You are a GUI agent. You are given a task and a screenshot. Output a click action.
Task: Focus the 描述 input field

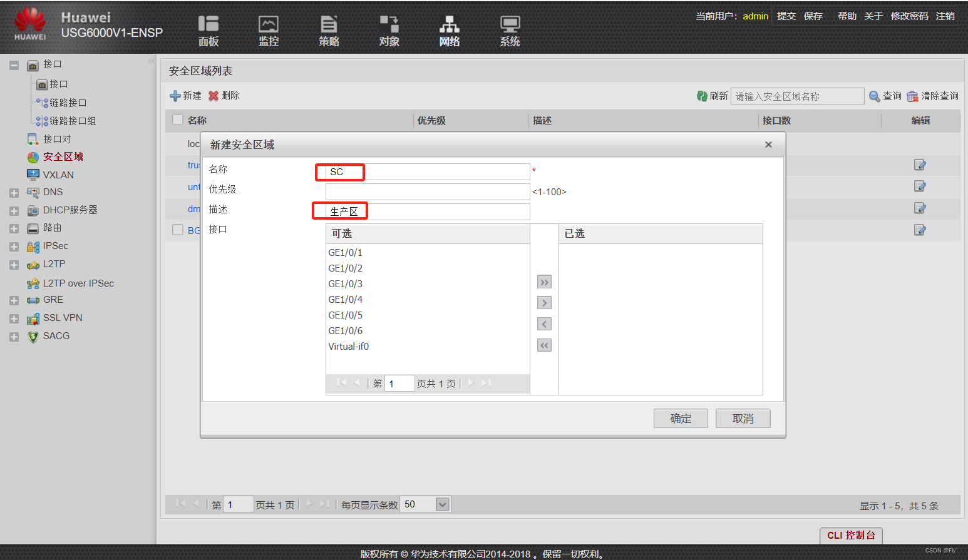(x=428, y=211)
